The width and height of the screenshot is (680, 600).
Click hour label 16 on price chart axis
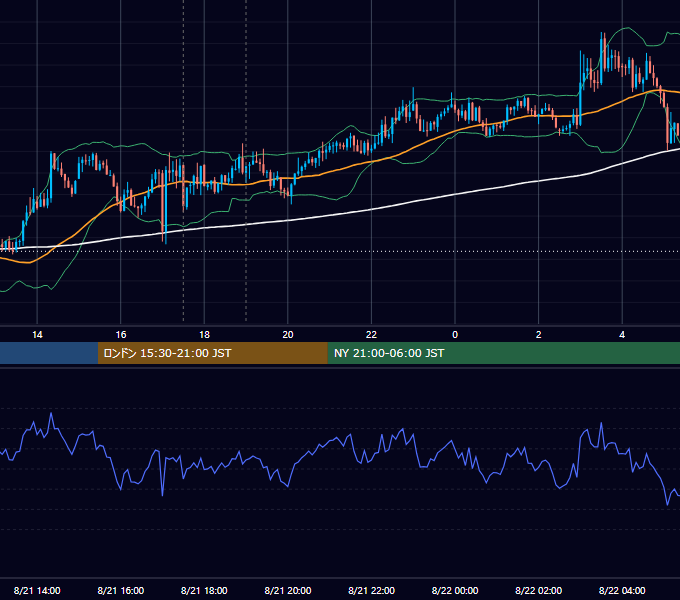tap(121, 335)
